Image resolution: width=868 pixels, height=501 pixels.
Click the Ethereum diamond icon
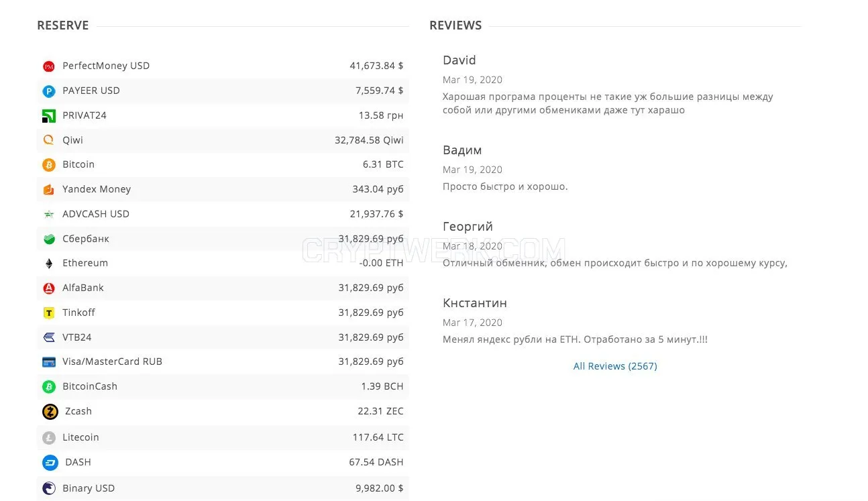(49, 264)
